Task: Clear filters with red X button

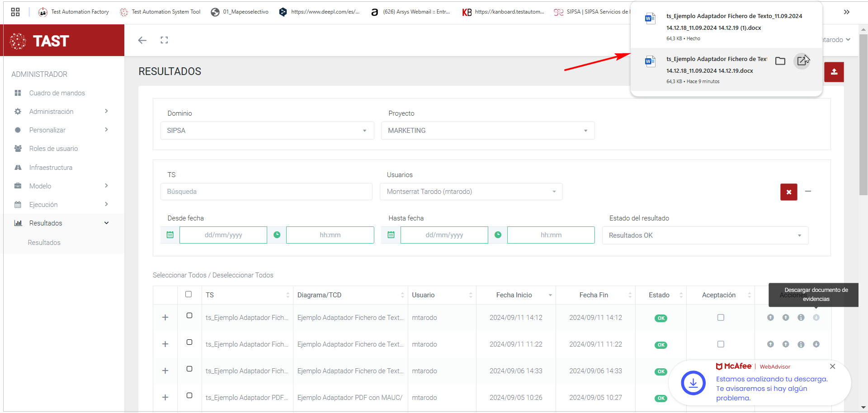Action: click(788, 192)
